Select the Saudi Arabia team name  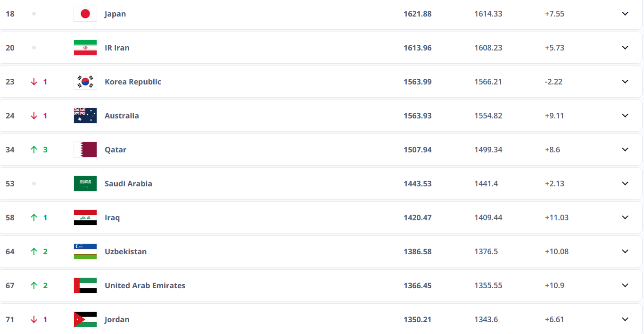click(128, 184)
